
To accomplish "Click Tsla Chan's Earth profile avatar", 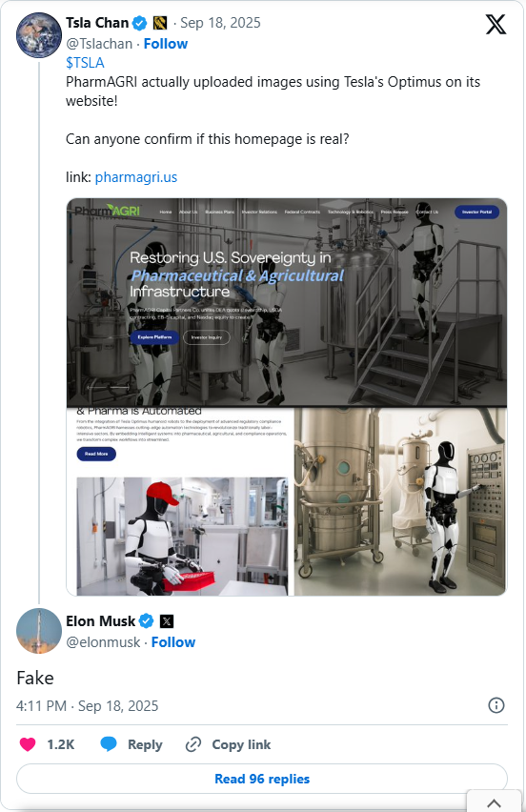I will point(39,35).
